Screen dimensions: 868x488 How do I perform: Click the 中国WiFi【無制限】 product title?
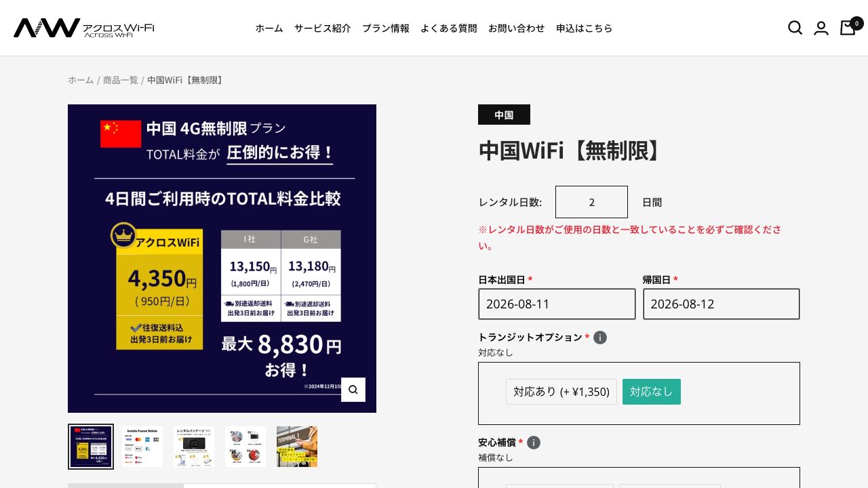pos(572,150)
